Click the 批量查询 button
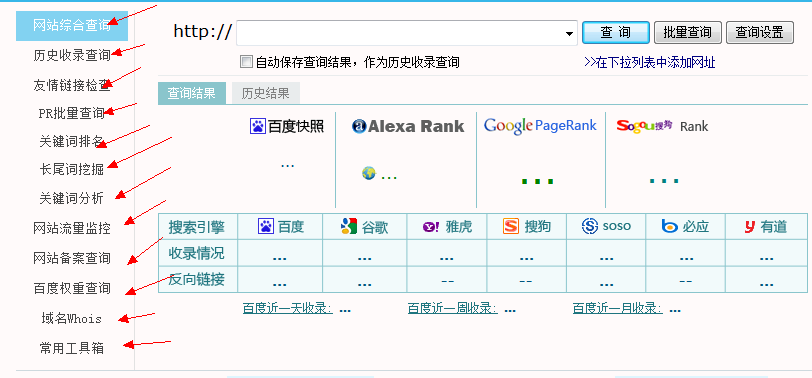 pos(687,33)
